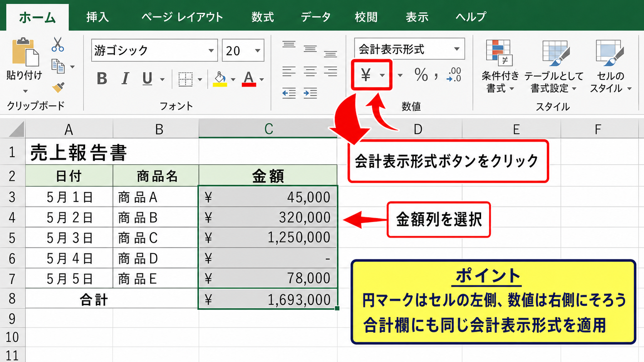
Task: Open テーブルとして書式設定 gallery
Action: [x=554, y=66]
